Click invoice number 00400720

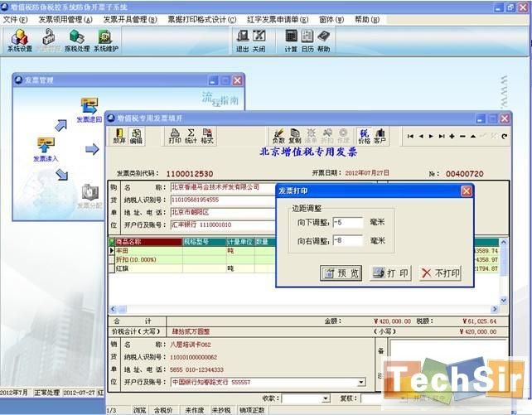coord(465,174)
